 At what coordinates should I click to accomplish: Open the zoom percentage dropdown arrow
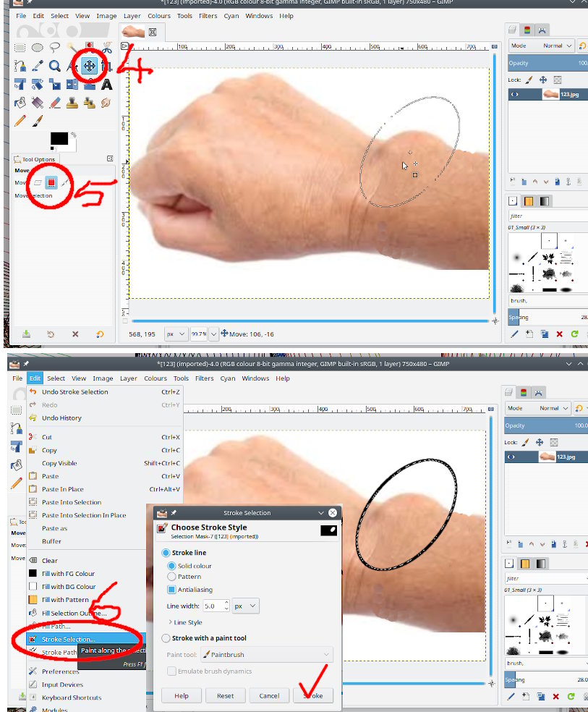coord(213,334)
